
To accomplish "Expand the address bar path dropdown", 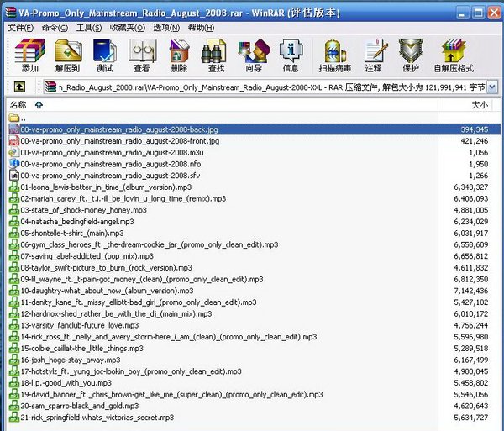I will tap(492, 87).
